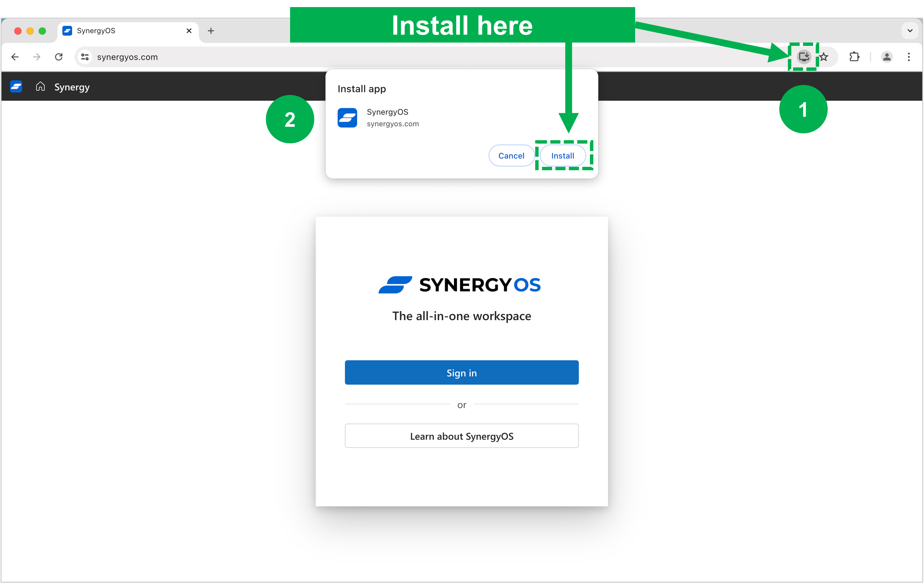Screen dimensions: 924x583
Task: Click the blue Sign in button
Action: pos(462,372)
